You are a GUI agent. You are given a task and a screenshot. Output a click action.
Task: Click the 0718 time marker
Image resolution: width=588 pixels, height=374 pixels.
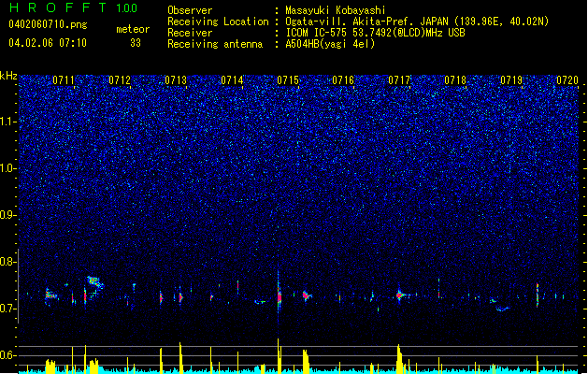coord(455,80)
